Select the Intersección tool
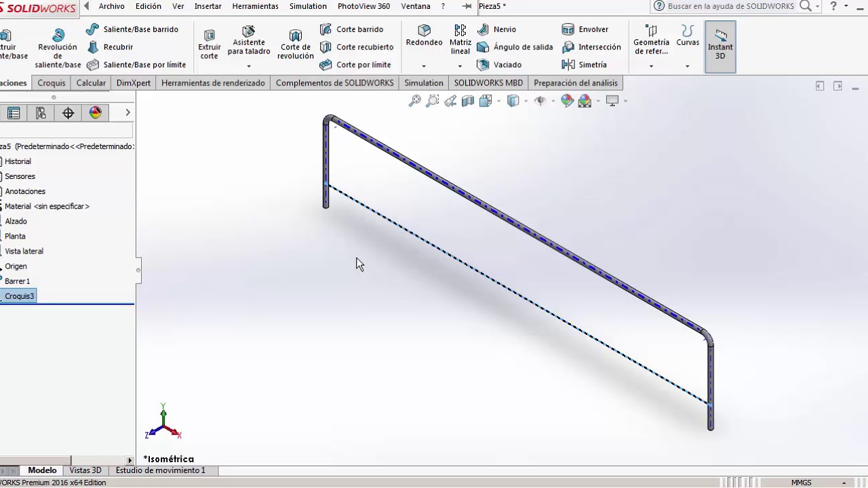This screenshot has width=868, height=488. 591,47
